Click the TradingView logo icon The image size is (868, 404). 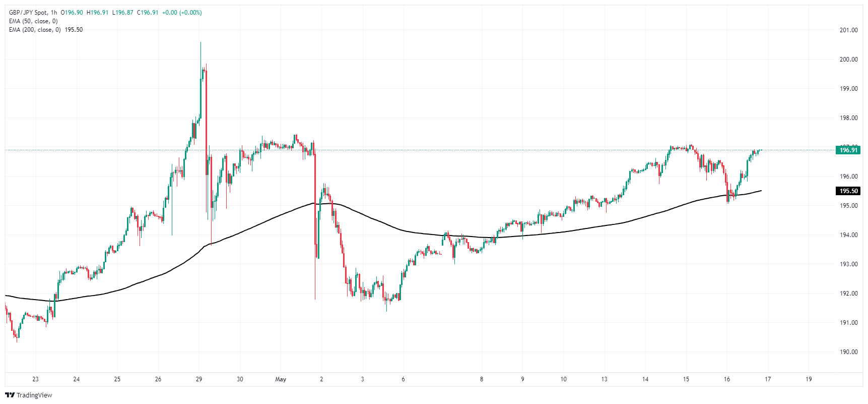pos(10,395)
